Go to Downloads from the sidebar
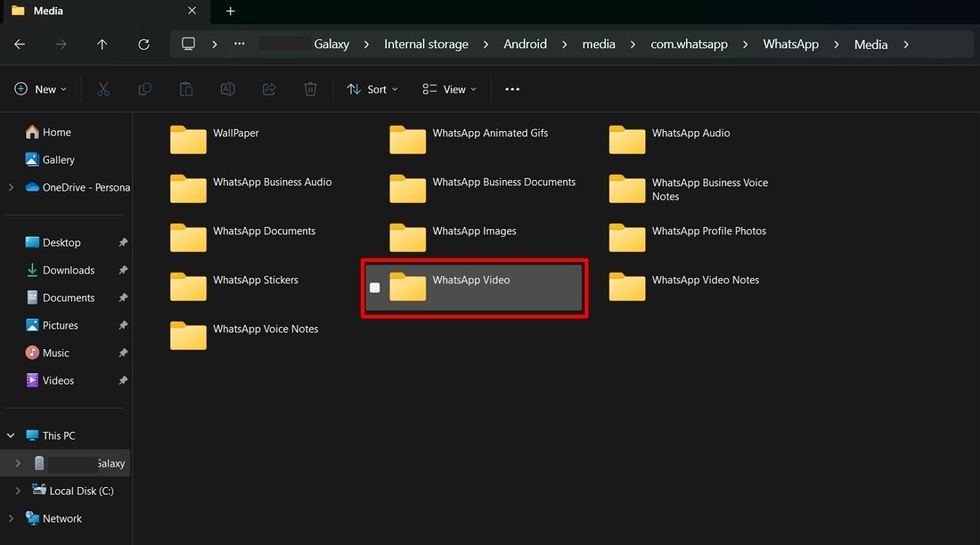 coord(68,270)
